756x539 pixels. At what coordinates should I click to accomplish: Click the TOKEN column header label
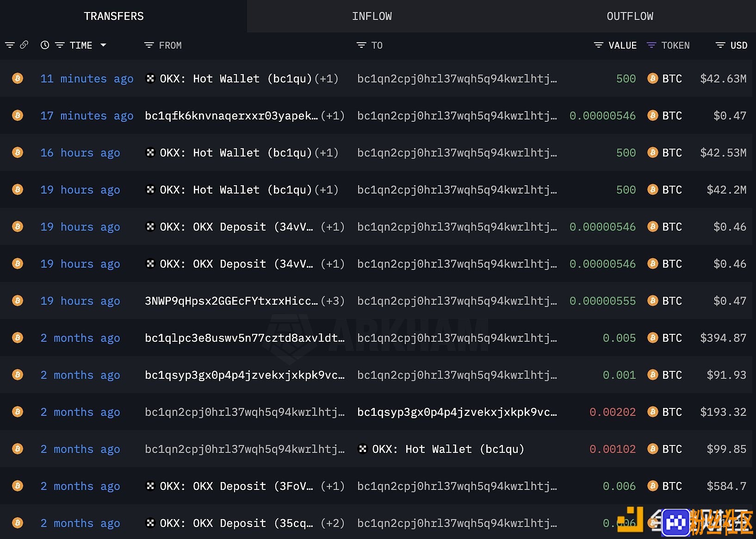pos(675,45)
